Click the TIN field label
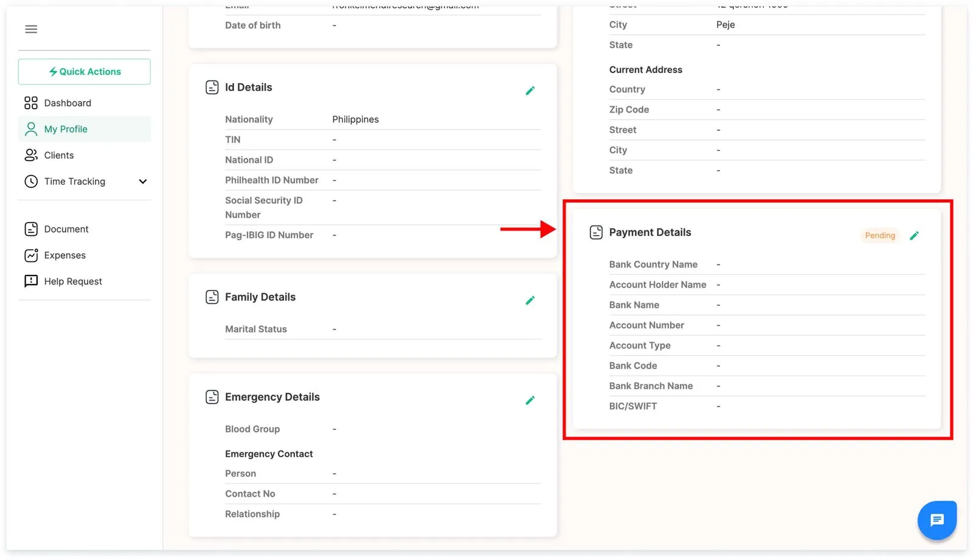 pyautogui.click(x=233, y=140)
